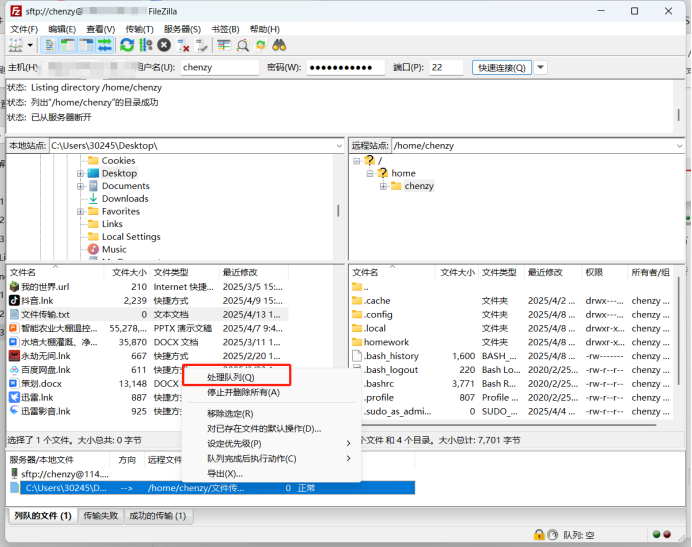Toggle the transfer queue display
The width and height of the screenshot is (692, 547).
click(105, 45)
